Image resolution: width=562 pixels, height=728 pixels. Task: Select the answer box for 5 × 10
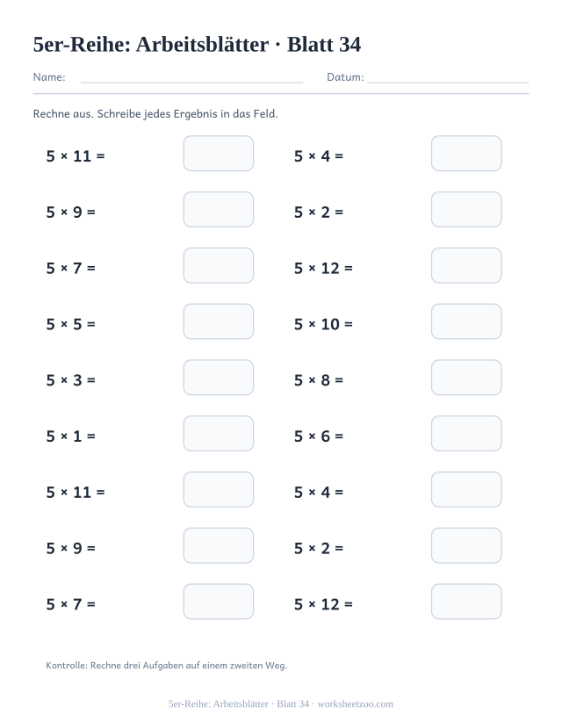tap(466, 321)
